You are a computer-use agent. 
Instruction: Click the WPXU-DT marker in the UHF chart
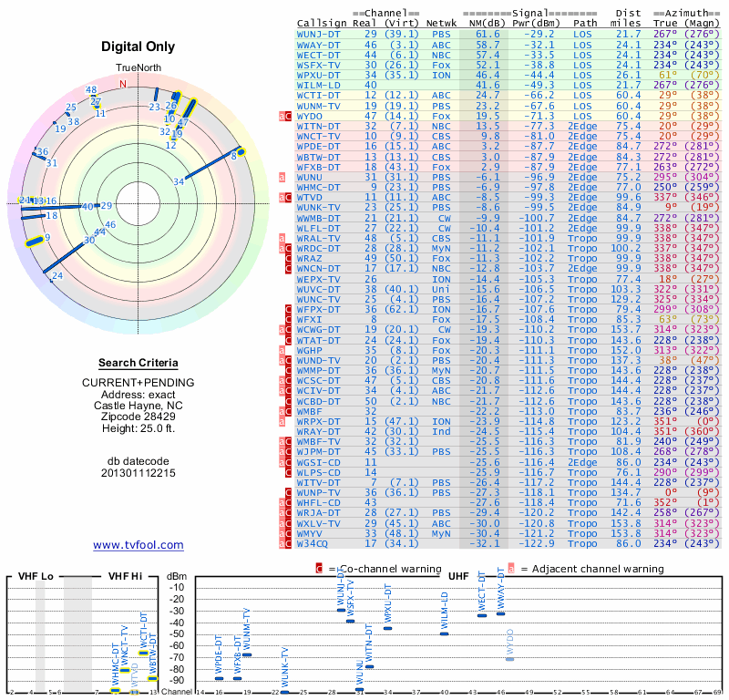[388, 628]
